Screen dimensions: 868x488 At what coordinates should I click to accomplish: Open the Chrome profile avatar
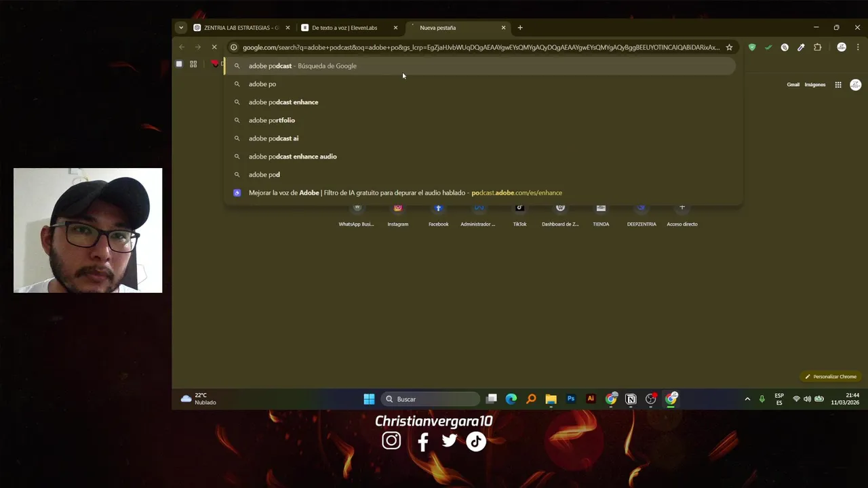842,47
